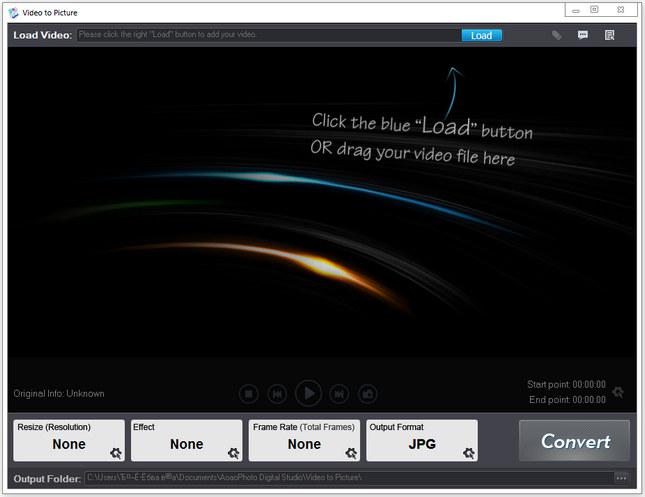
Task: Open the Output Format JPG panel
Action: tap(422, 440)
